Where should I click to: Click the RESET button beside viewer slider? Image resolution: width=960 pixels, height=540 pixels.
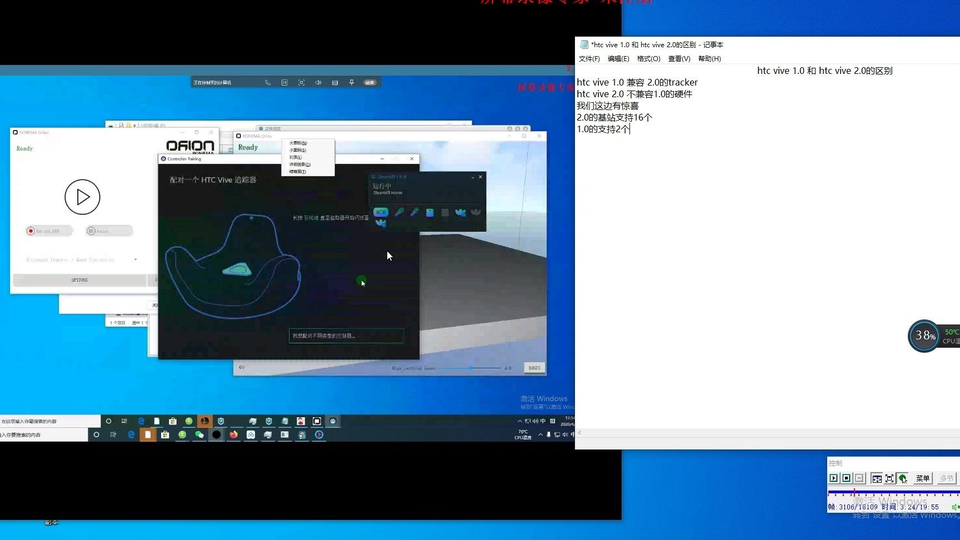point(534,367)
